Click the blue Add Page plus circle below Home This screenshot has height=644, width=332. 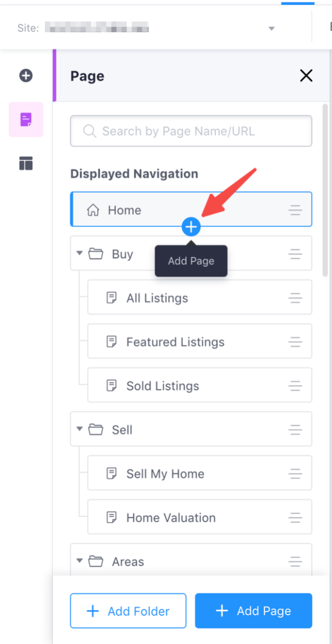[x=191, y=226]
